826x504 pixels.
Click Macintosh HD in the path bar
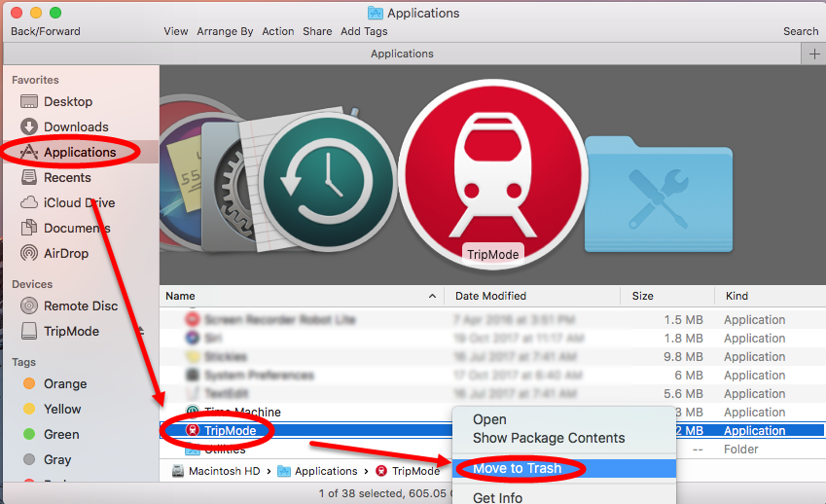[224, 471]
